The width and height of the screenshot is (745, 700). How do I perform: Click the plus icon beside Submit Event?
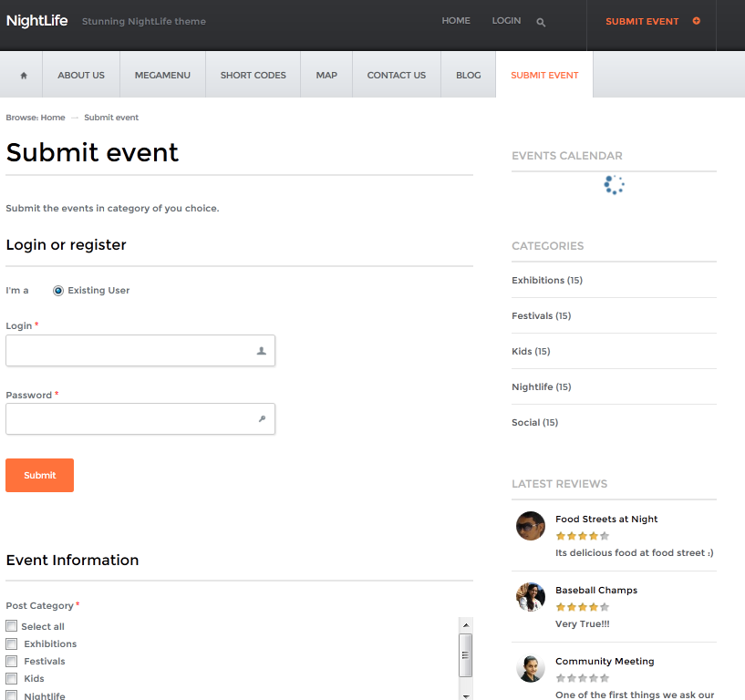point(696,21)
